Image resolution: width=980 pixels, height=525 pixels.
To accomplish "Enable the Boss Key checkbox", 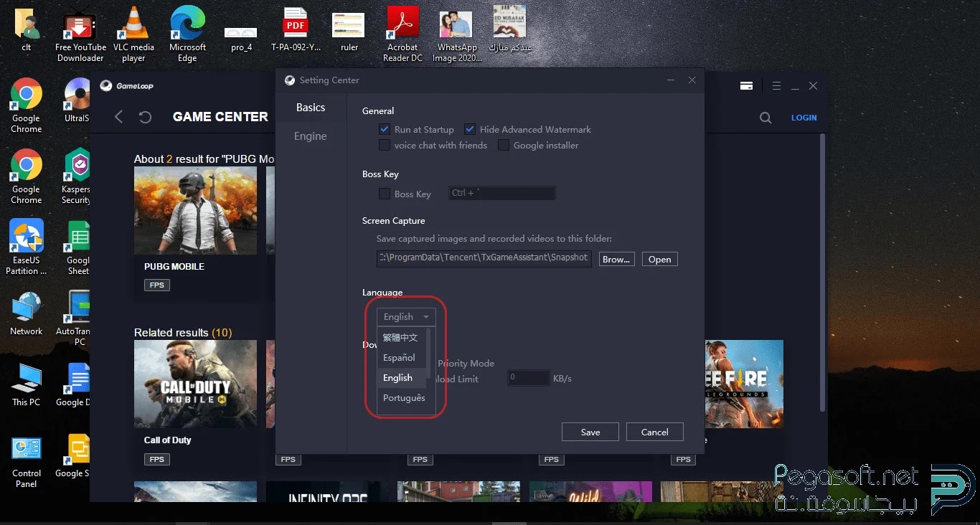I will (x=385, y=194).
